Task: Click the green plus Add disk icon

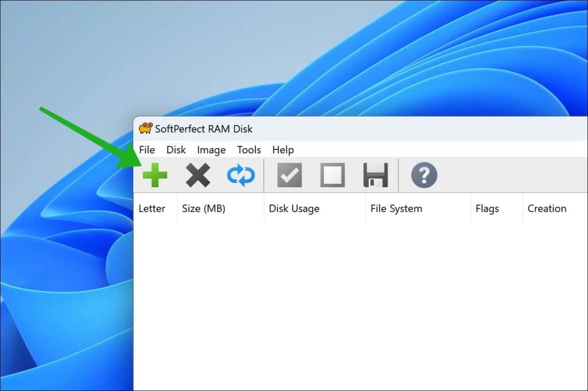Action: [155, 175]
